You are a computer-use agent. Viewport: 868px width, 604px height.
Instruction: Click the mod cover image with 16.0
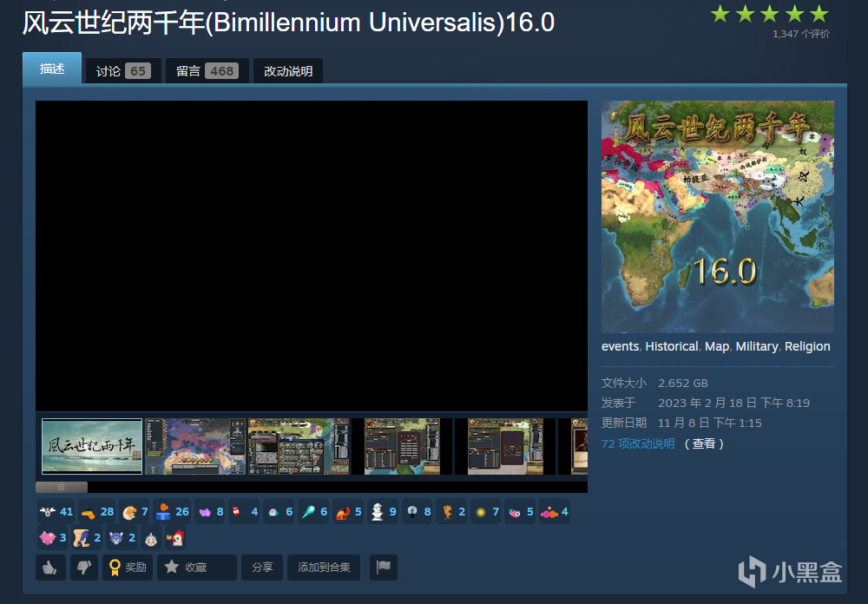click(718, 217)
